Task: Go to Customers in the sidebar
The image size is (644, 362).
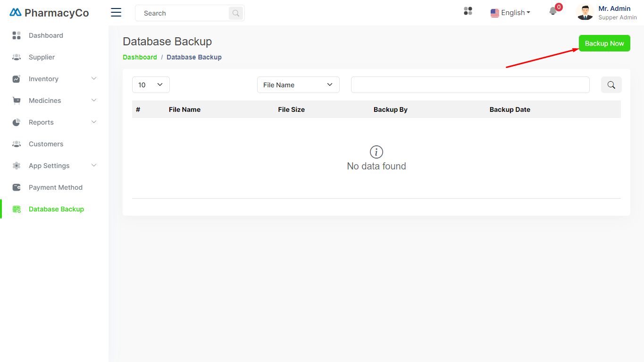Action: (x=46, y=144)
